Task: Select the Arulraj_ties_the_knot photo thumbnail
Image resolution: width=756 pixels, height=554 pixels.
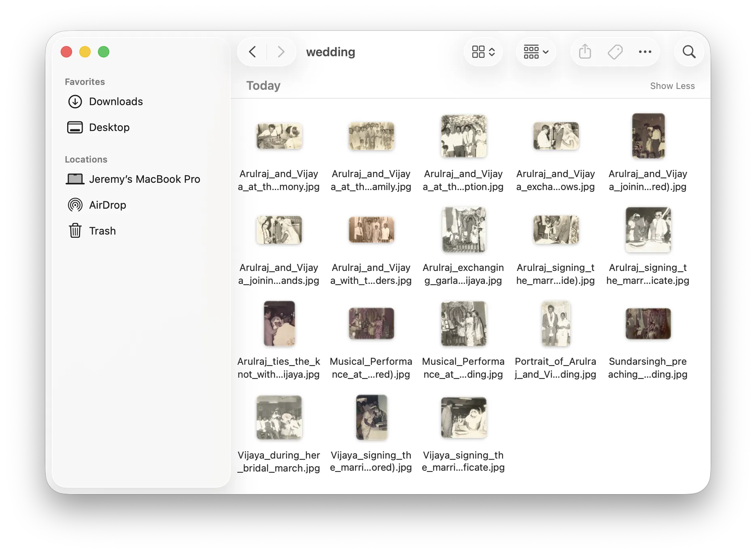Action: [x=279, y=324]
